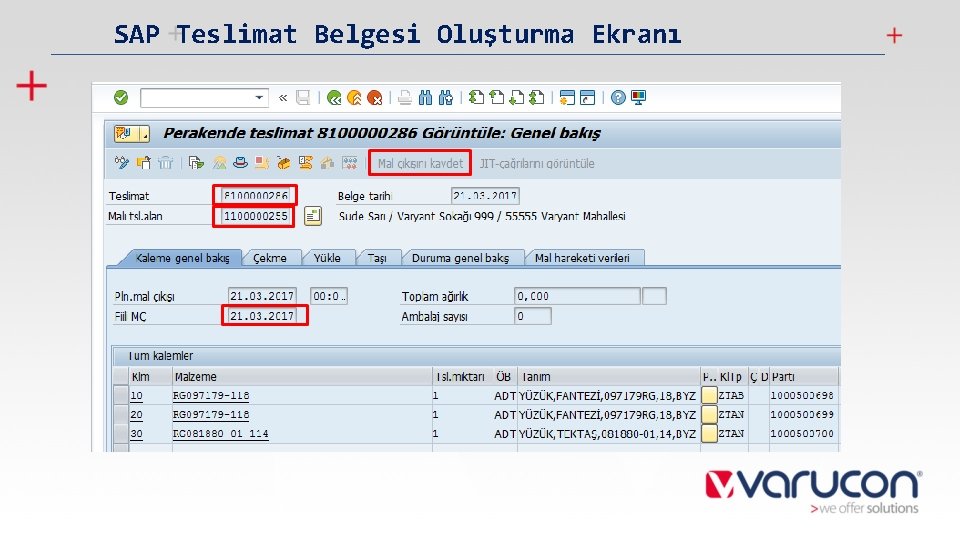The width and height of the screenshot is (960, 540).
Task: Open the document flow icon
Action: pyautogui.click(x=196, y=163)
